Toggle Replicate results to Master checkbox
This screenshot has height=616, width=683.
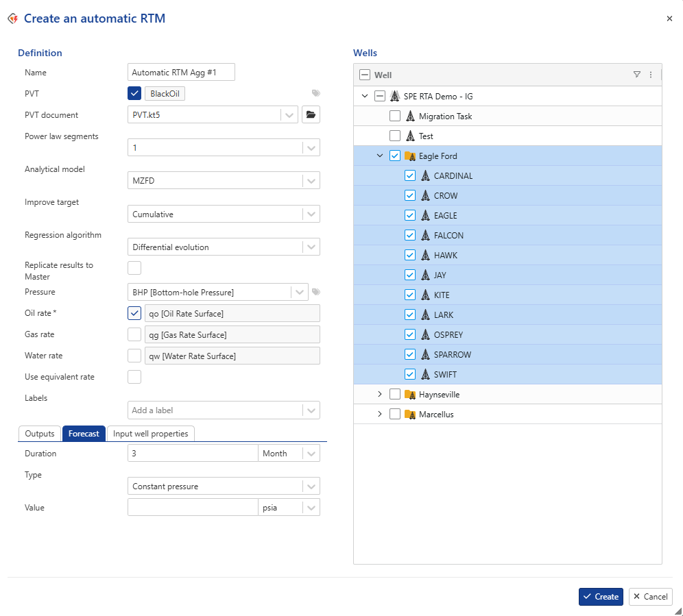[134, 268]
